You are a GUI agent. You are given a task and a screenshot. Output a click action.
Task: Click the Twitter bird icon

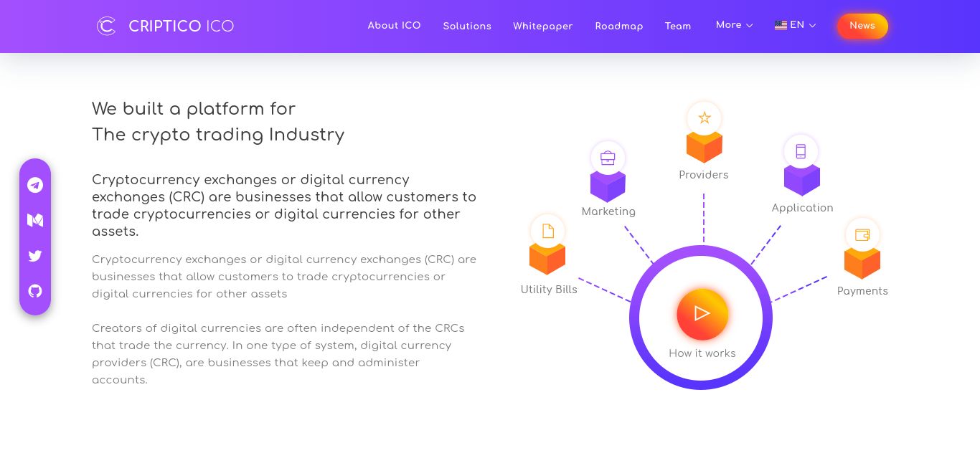coord(35,256)
